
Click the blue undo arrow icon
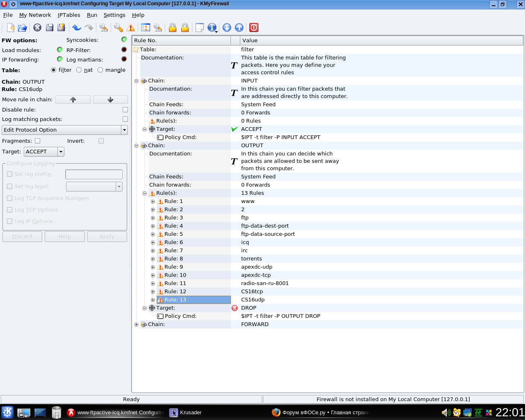pyautogui.click(x=77, y=27)
